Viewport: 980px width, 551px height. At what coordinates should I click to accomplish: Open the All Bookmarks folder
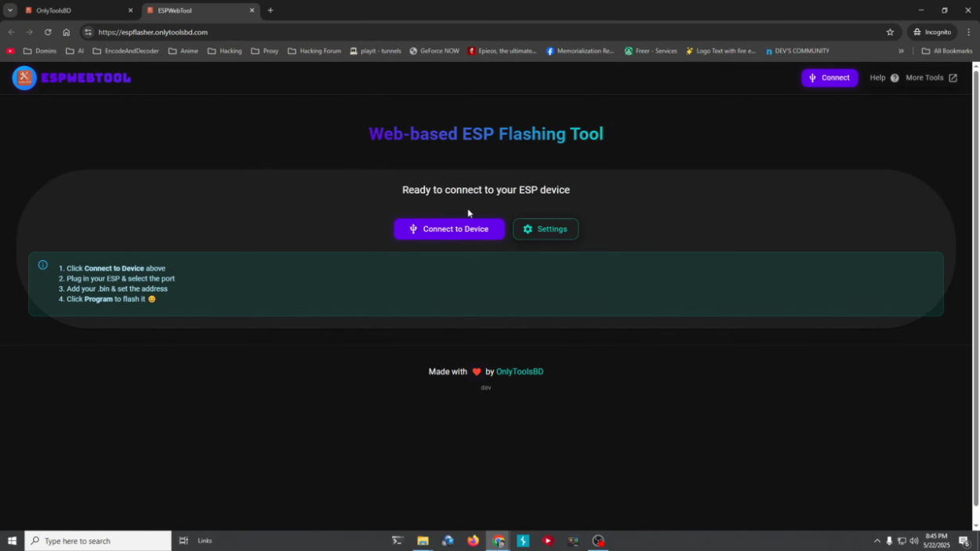[x=946, y=51]
